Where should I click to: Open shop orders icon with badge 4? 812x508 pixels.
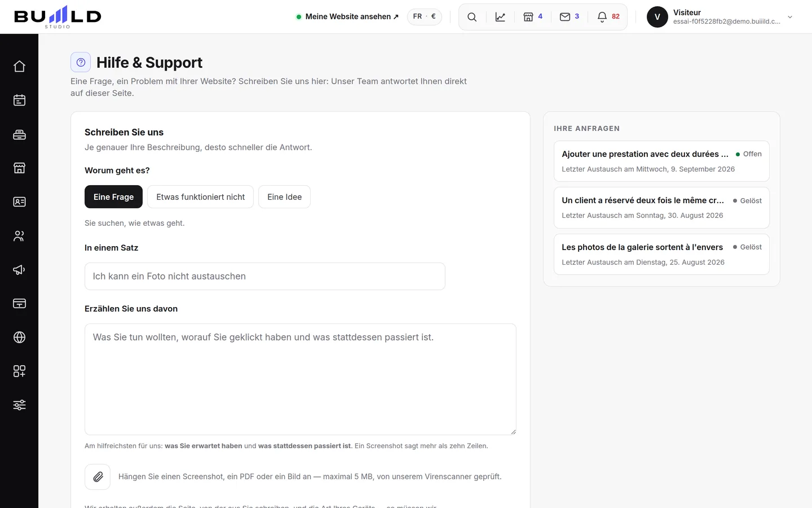click(x=532, y=17)
